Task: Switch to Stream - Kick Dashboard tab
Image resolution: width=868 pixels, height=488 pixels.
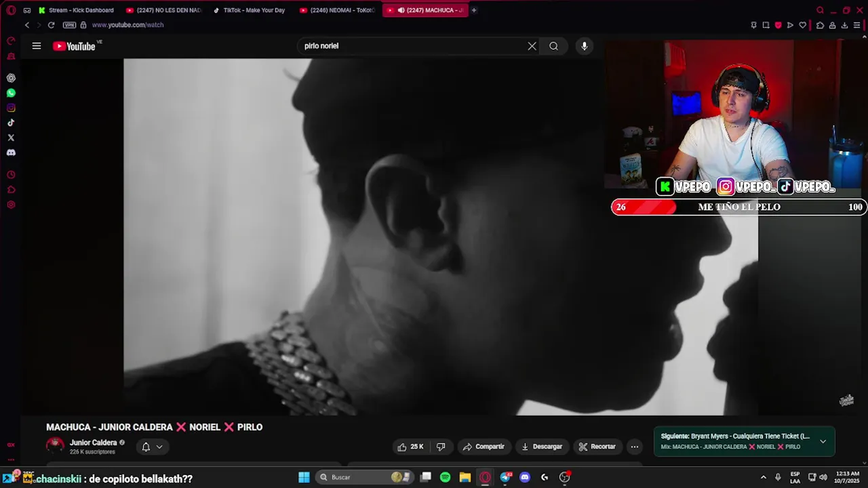Action: coord(77,10)
